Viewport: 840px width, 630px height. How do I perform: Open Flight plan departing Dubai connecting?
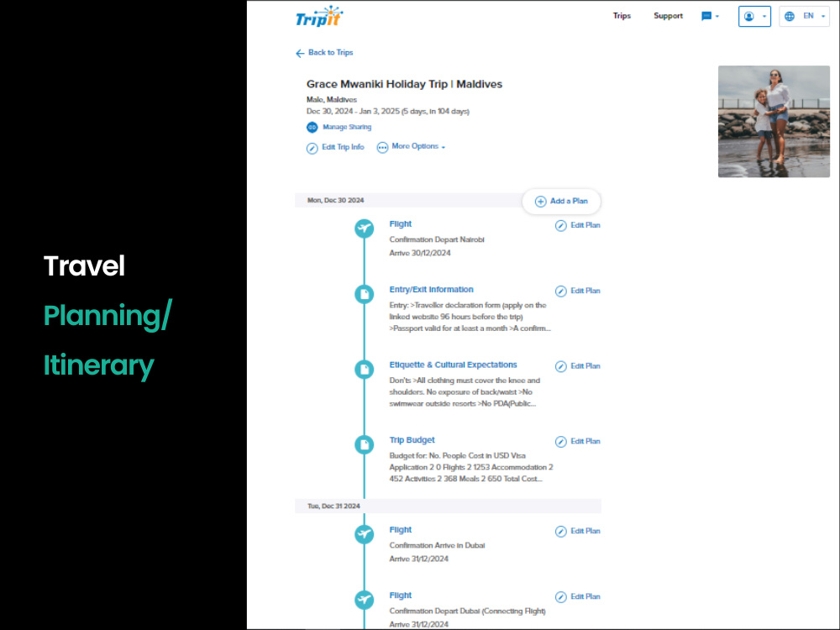[x=400, y=596]
